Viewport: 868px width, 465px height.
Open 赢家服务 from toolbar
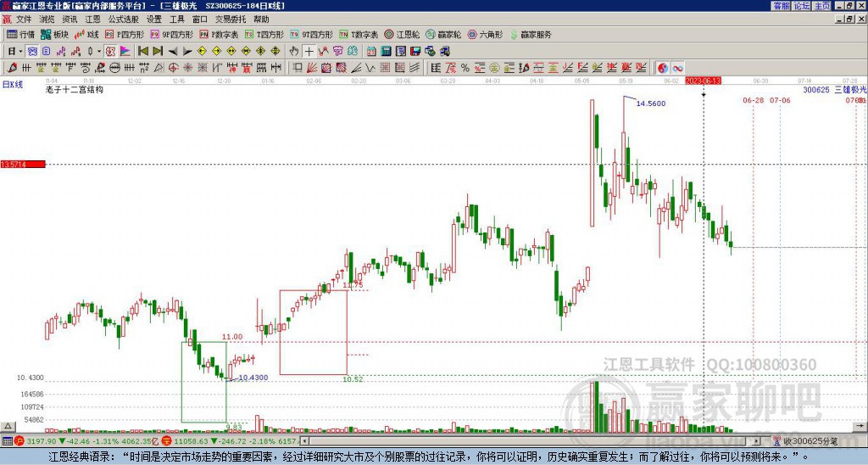coord(531,34)
